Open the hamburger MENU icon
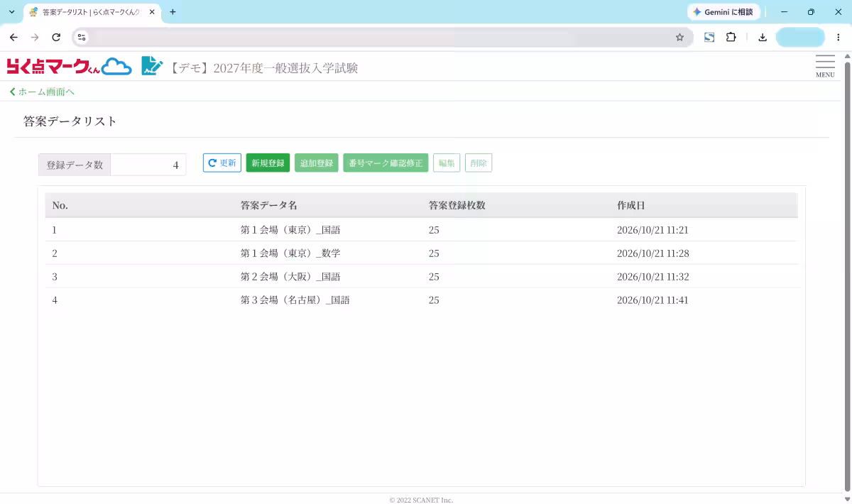The width and height of the screenshot is (852, 504). point(825,65)
